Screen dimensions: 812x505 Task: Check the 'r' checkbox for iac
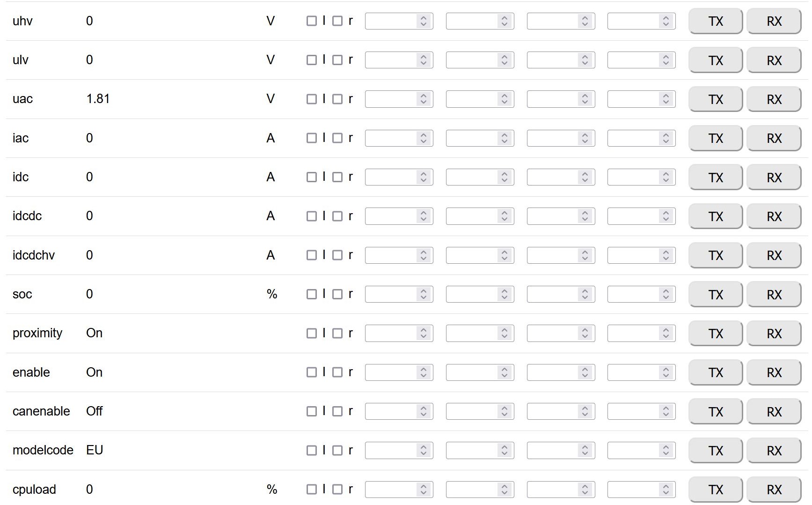(337, 138)
